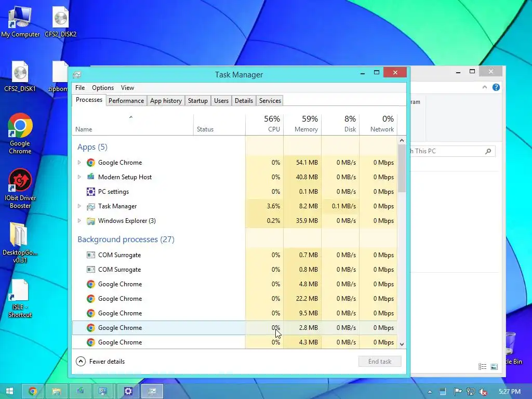Open the CFS2_DISK1 desktop icon
Viewport: 532px width, 399px height.
20,76
